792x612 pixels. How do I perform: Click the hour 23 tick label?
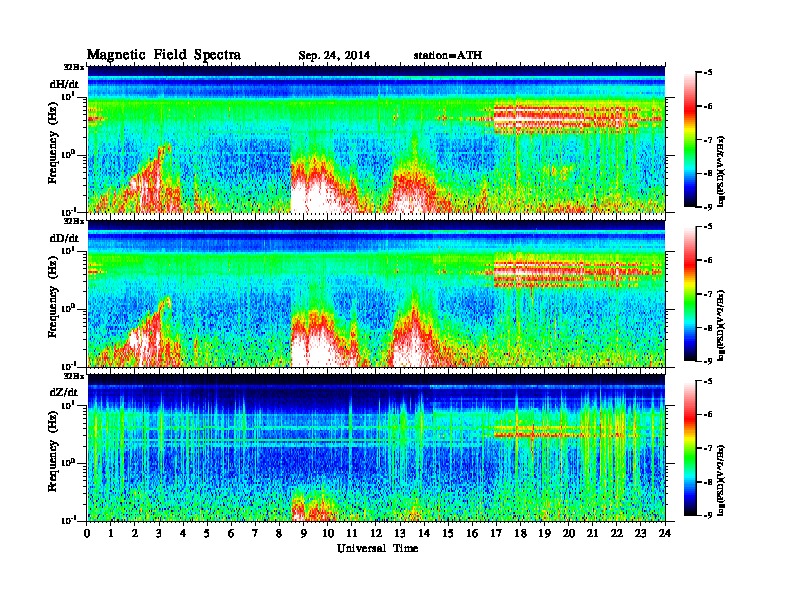tap(640, 533)
